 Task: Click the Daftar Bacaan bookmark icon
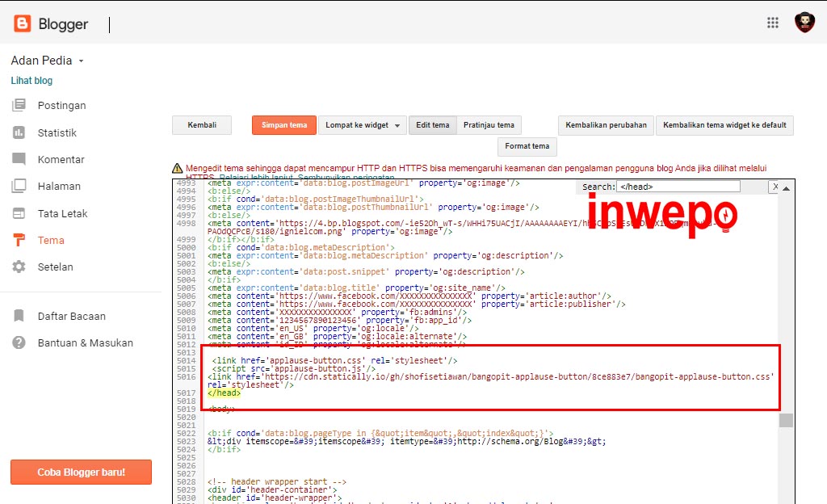pyautogui.click(x=19, y=316)
